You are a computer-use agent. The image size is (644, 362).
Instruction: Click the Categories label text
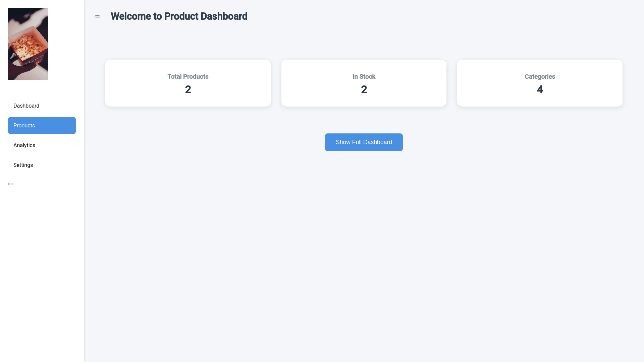(x=539, y=77)
